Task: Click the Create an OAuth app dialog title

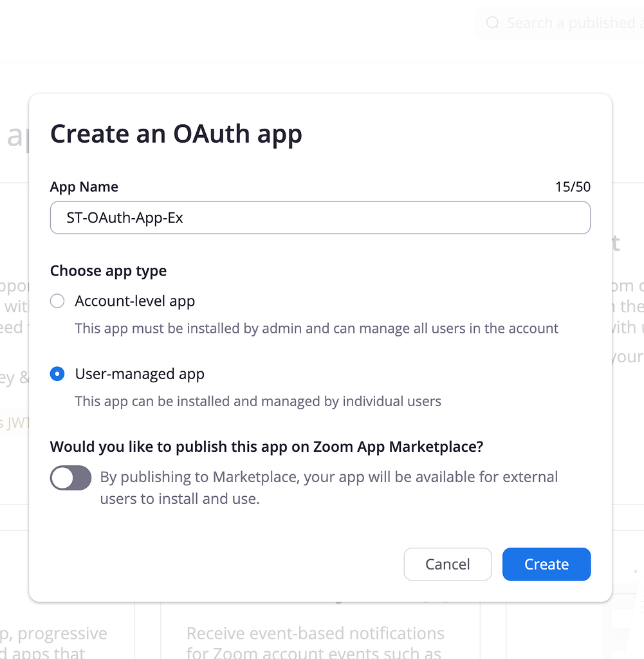Action: 177,134
